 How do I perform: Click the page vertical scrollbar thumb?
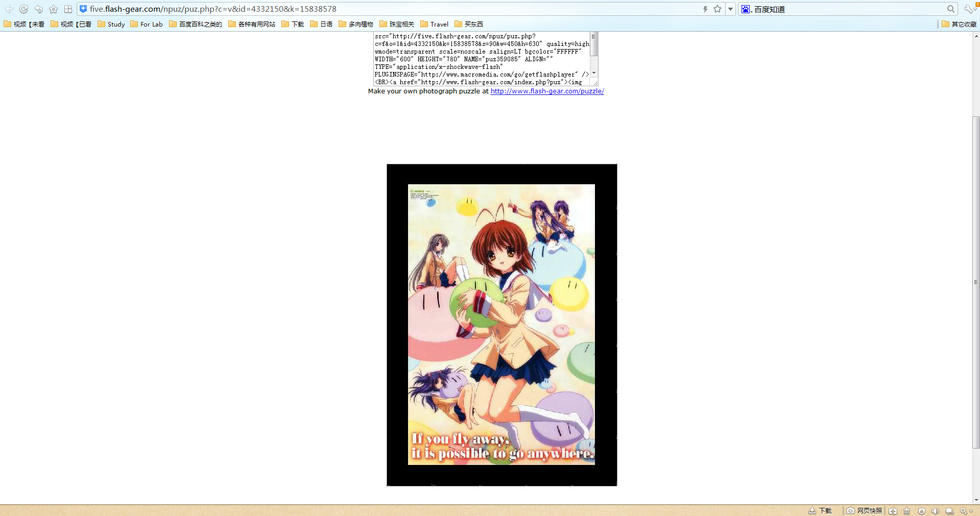[976, 282]
